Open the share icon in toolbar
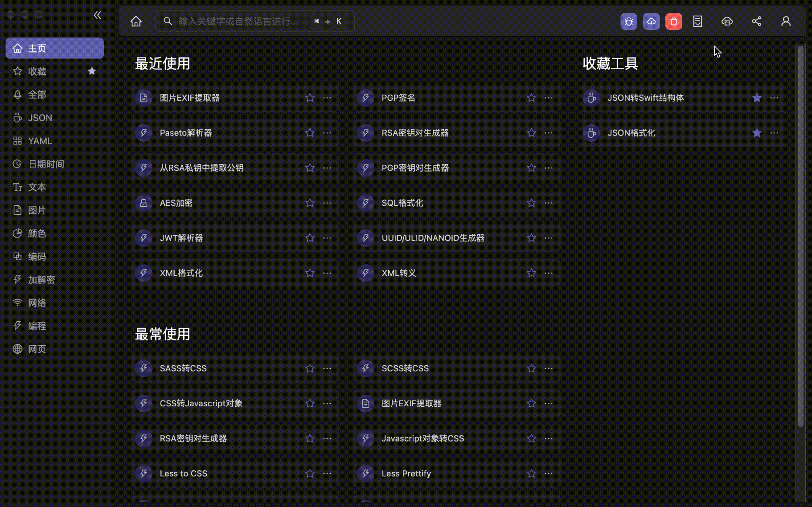Image resolution: width=812 pixels, height=507 pixels. pos(756,21)
